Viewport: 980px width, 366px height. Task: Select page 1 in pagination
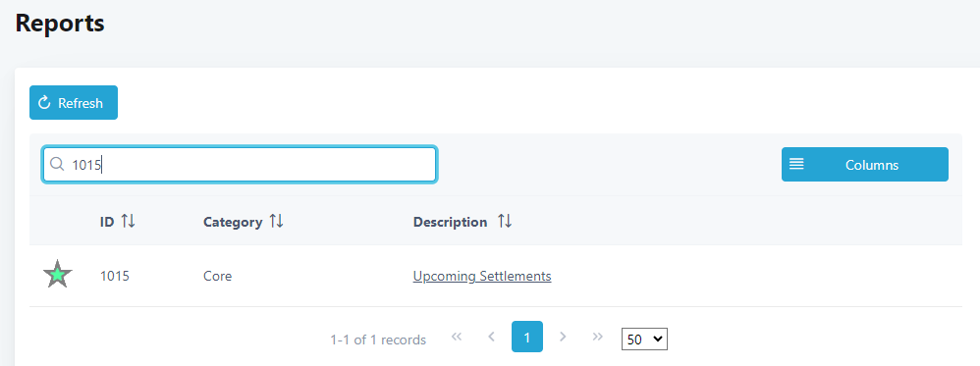pos(527,337)
